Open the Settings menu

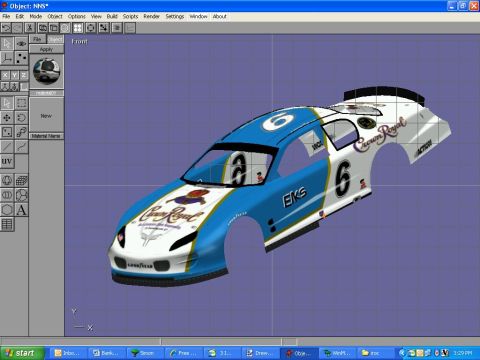[175, 16]
